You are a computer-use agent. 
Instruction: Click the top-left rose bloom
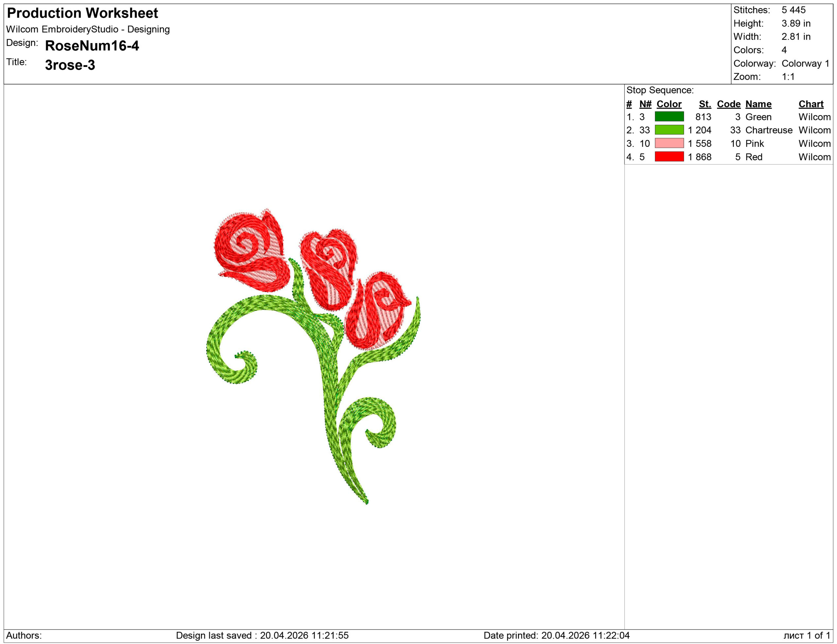251,251
